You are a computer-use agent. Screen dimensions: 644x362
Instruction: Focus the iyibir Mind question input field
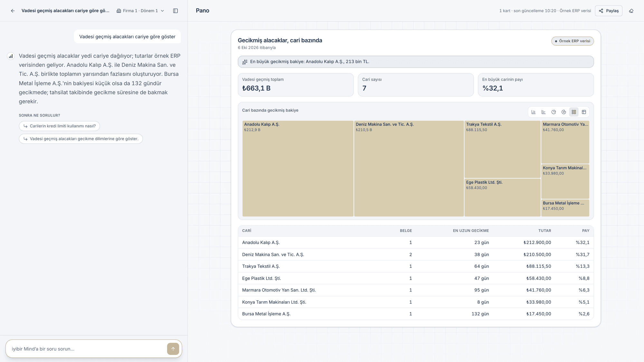pyautogui.click(x=87, y=349)
